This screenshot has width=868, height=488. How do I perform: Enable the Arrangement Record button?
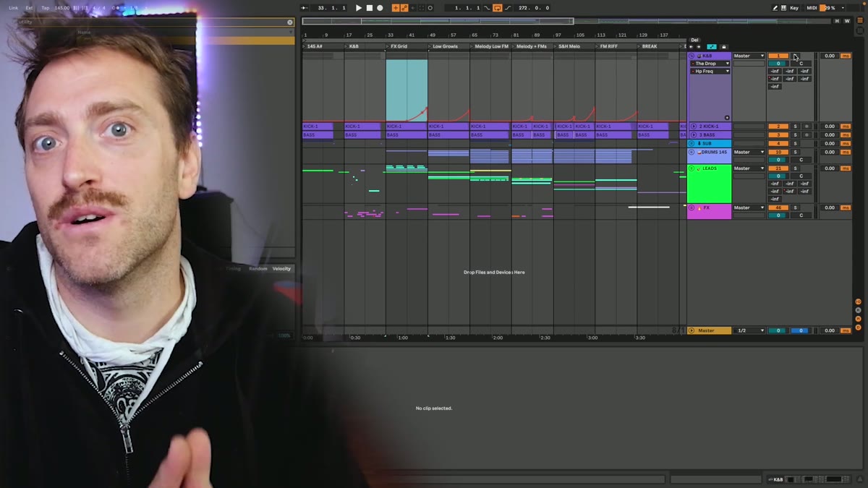coord(380,8)
